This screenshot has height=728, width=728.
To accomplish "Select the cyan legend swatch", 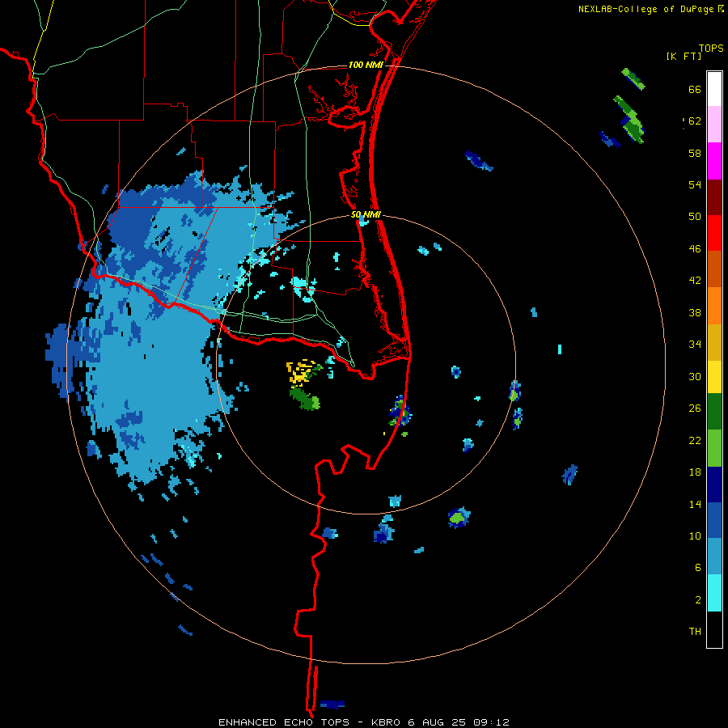I will click(x=714, y=594).
